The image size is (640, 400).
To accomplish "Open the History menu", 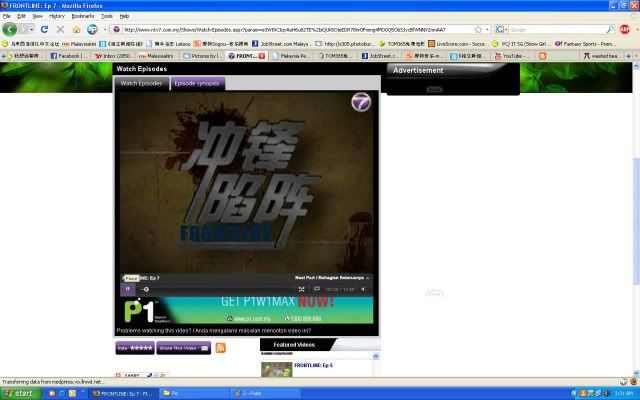I will coord(57,16).
